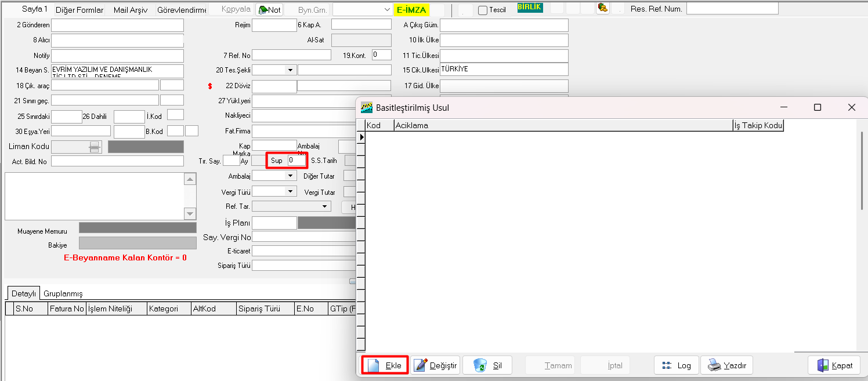Click the Sil recycle bin button
868x381 pixels.
(487, 365)
